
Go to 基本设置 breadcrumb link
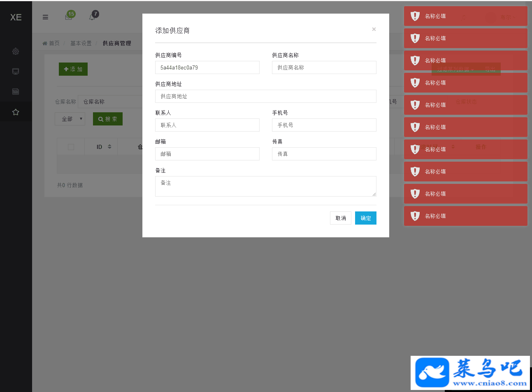(81, 43)
